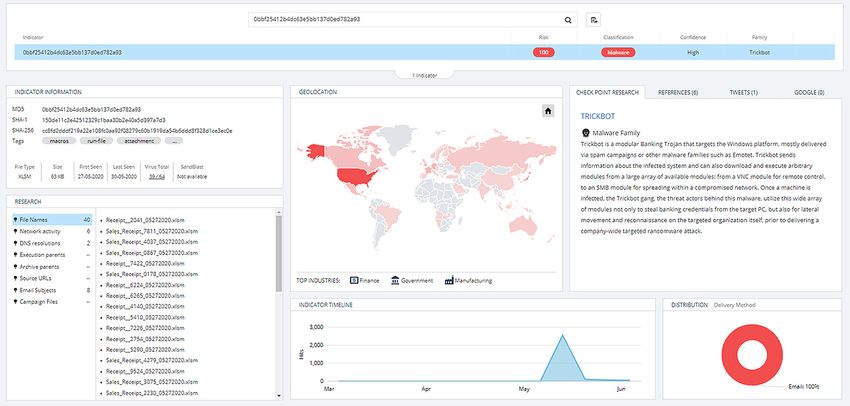
Task: Click the run-file tag
Action: point(96,140)
